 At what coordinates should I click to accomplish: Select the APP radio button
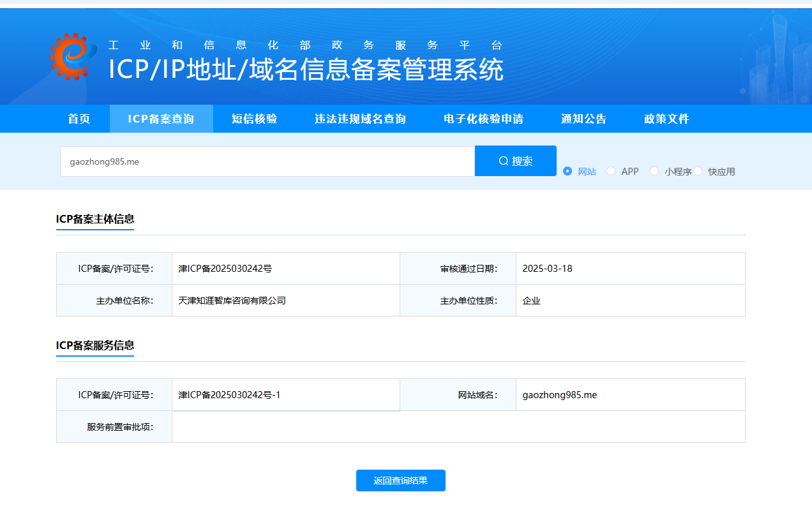pos(611,171)
